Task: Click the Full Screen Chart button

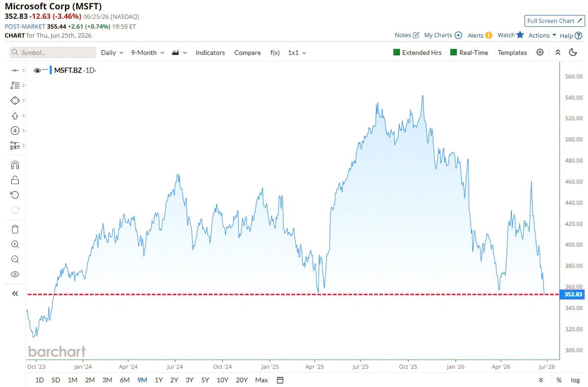Action: [555, 21]
